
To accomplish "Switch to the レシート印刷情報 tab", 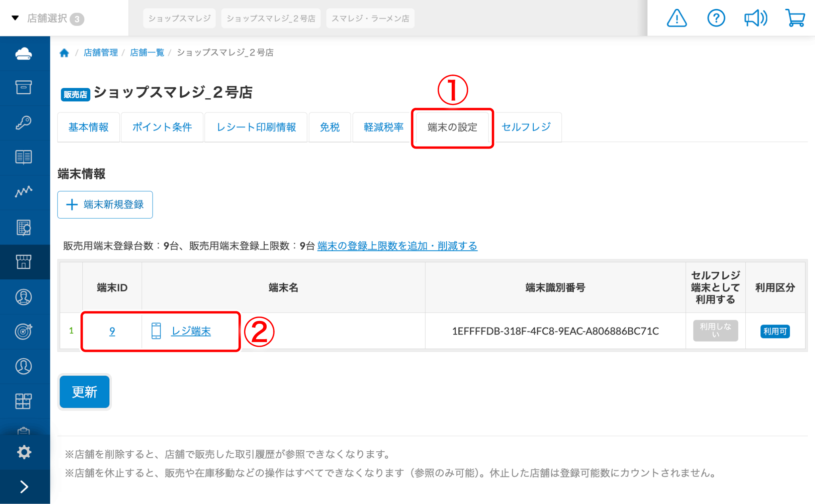I will click(256, 127).
